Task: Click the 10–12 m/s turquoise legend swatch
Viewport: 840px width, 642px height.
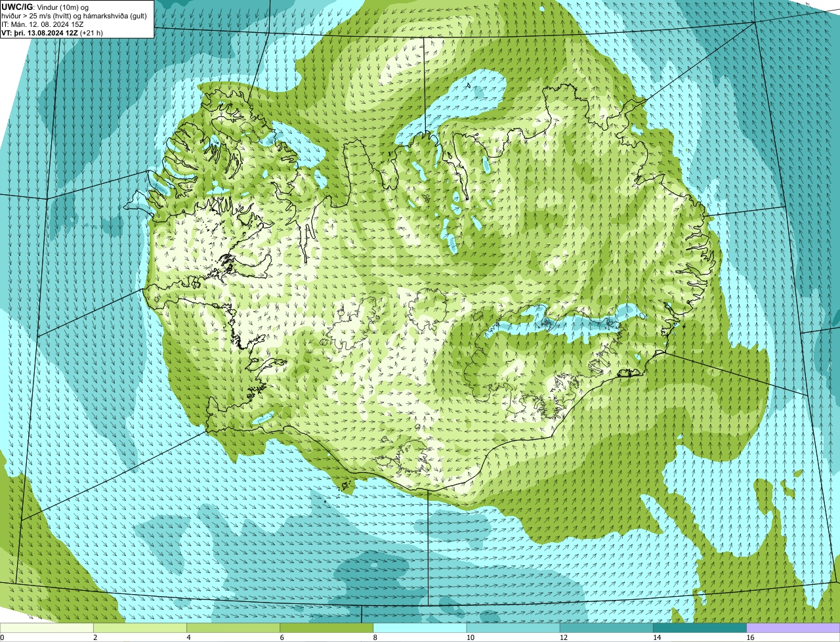Action: coord(513,628)
